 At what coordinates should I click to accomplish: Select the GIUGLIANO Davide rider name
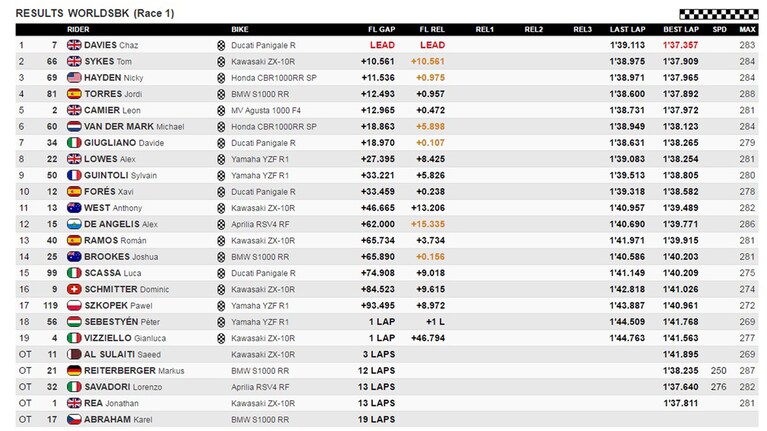coord(124,143)
